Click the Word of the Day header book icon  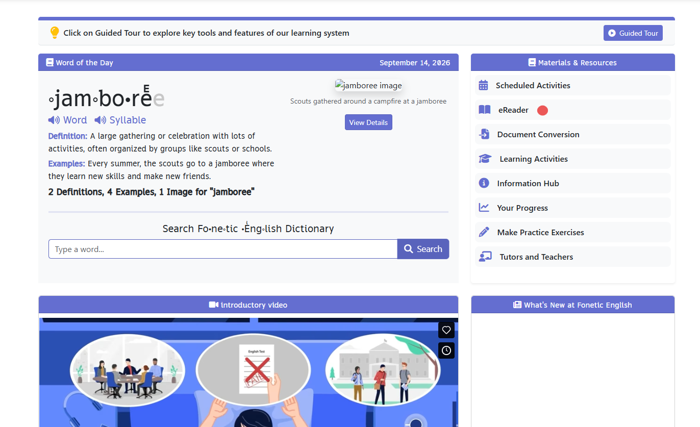point(50,63)
